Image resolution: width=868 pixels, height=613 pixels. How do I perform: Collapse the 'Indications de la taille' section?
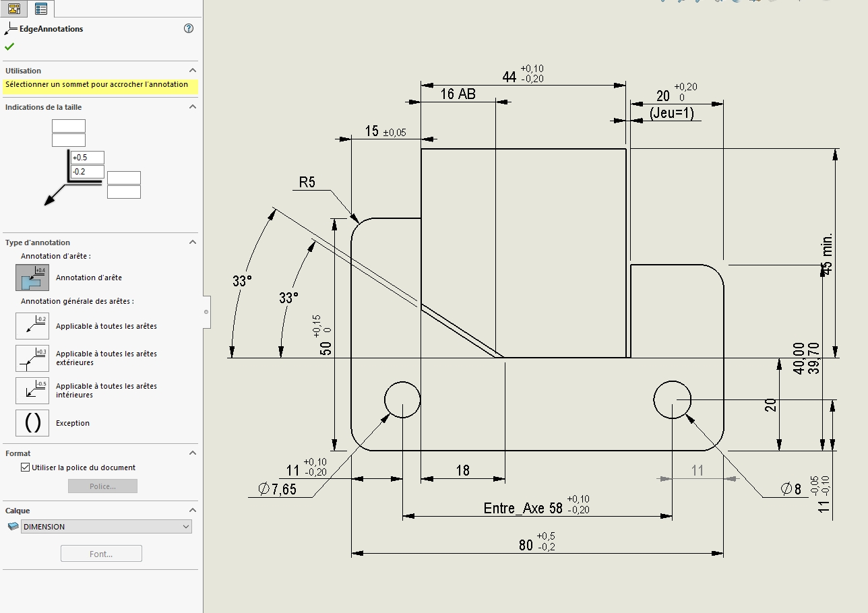click(x=192, y=107)
